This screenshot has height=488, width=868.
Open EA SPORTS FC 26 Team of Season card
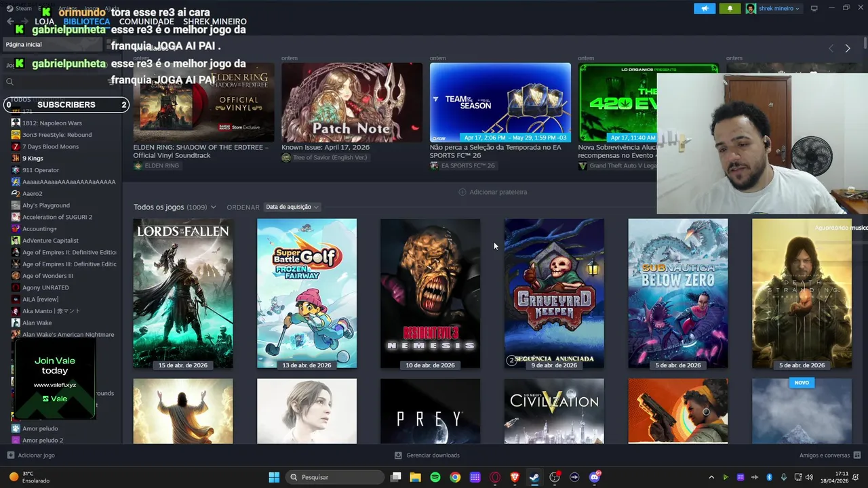[x=500, y=102]
